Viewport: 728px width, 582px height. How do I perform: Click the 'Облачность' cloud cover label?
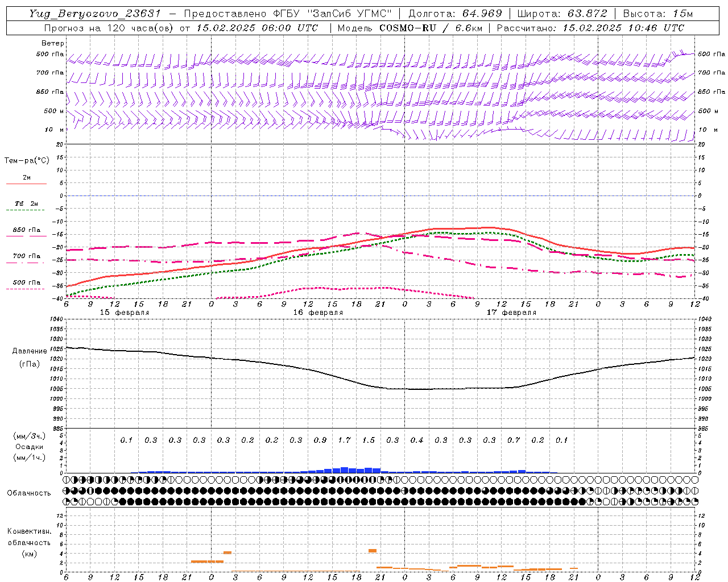[29, 493]
